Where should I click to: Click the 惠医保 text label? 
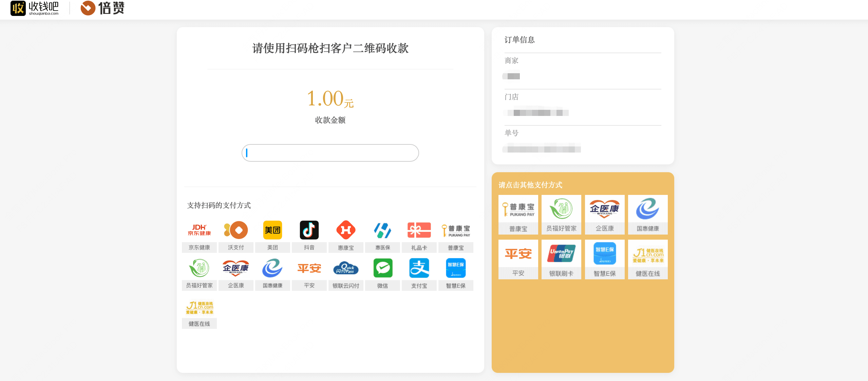tap(382, 248)
